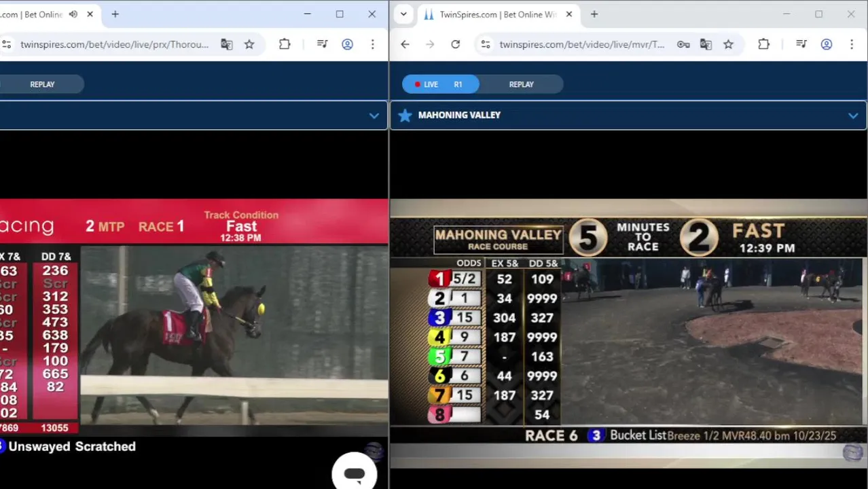Click the left race video feed
This screenshot has width=868, height=489.
(234, 334)
